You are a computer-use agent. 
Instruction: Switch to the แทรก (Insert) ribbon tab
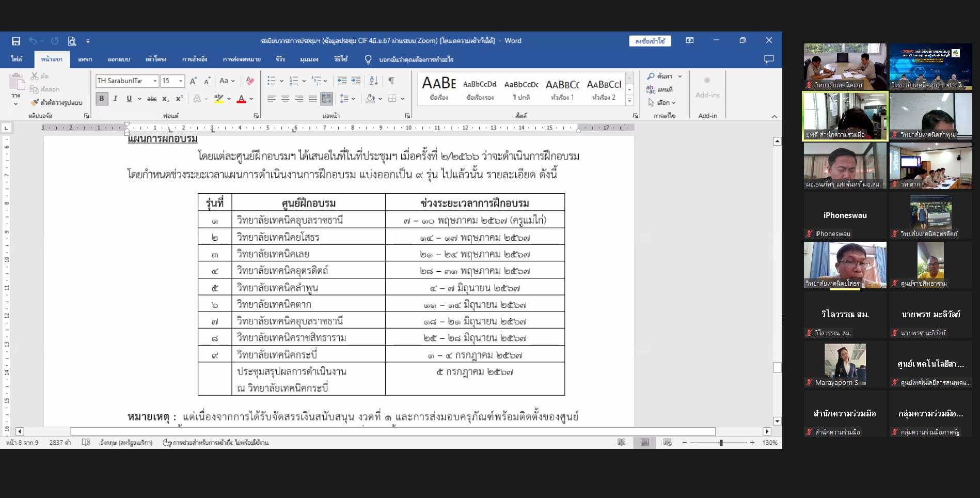[x=85, y=59]
